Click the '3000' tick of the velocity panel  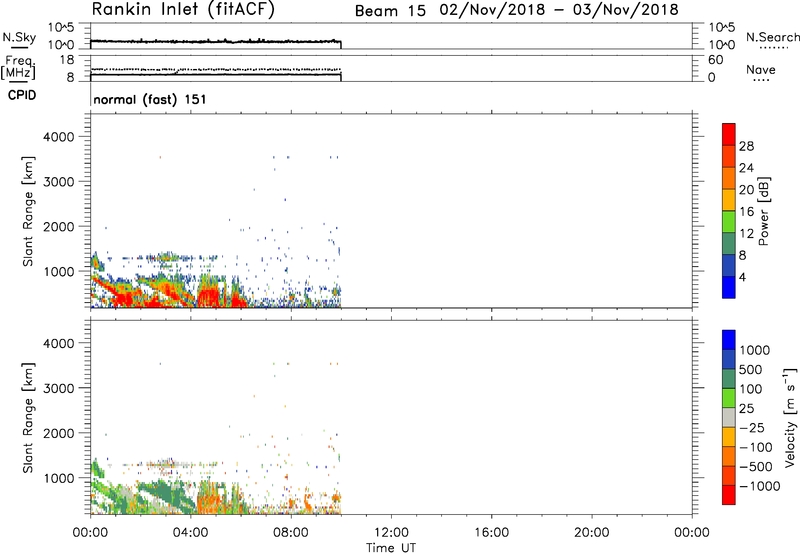click(x=59, y=388)
